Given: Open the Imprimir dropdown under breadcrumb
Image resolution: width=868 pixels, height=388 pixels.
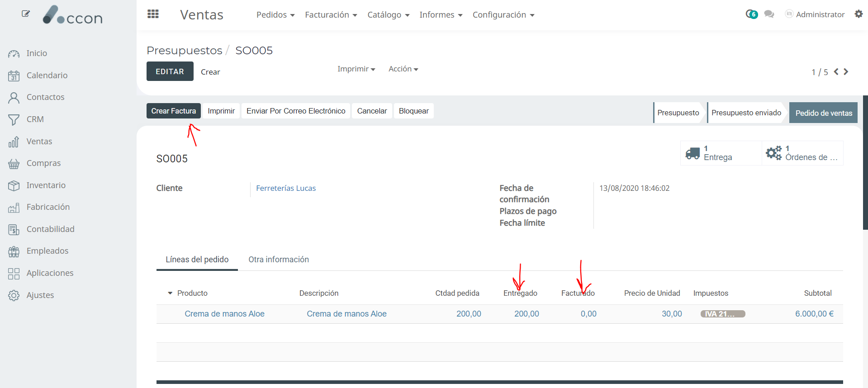Looking at the screenshot, I should [356, 69].
